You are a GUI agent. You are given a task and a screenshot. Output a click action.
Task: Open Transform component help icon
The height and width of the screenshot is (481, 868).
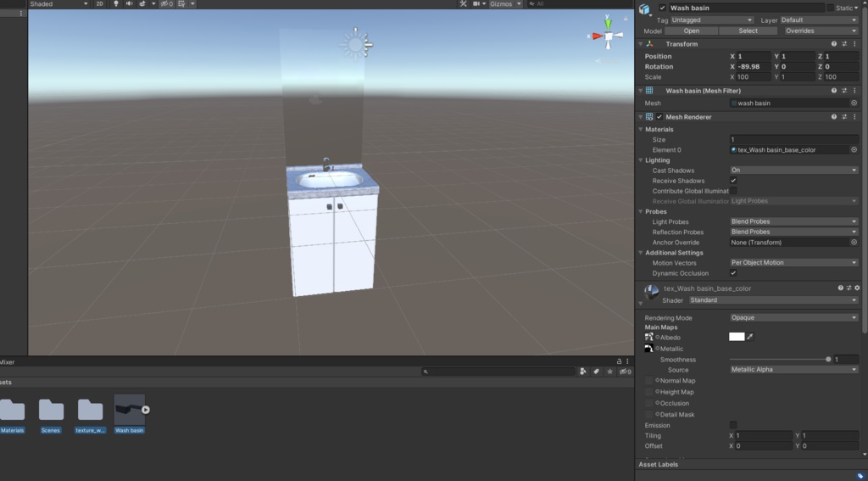pyautogui.click(x=834, y=44)
